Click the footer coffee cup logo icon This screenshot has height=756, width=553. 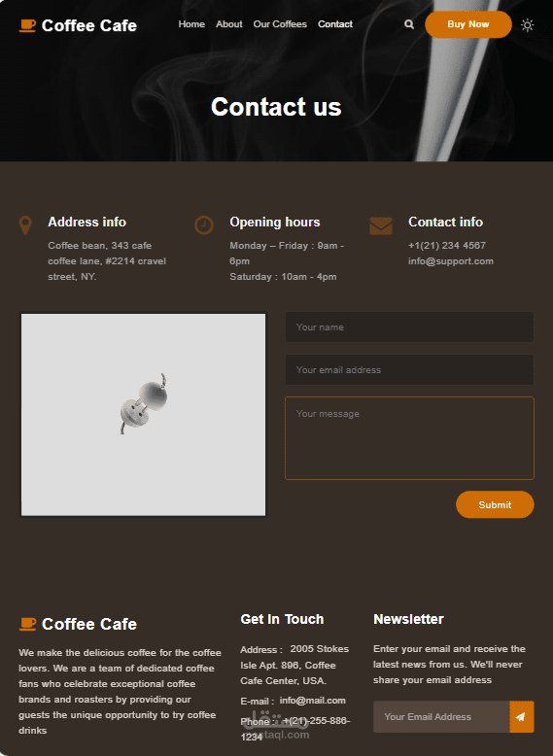point(27,624)
